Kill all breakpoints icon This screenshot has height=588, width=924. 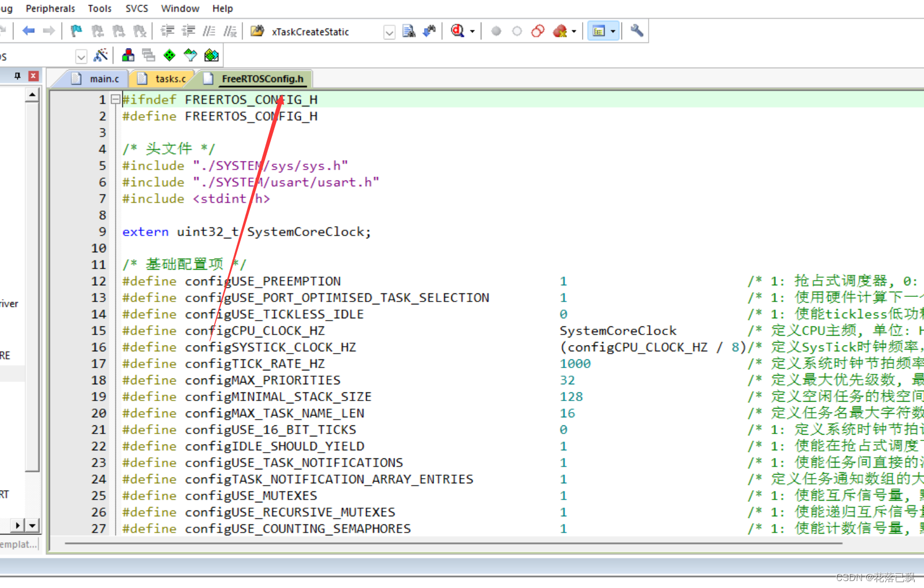(559, 31)
